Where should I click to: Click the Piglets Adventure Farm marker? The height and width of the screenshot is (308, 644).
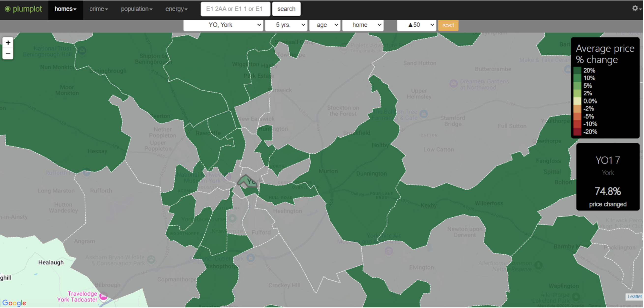[344, 47]
